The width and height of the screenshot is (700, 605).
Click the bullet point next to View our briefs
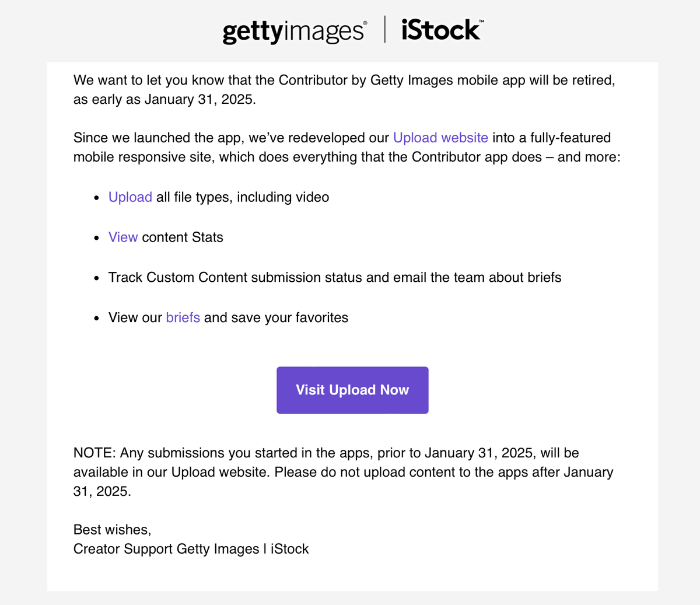pyautogui.click(x=96, y=319)
